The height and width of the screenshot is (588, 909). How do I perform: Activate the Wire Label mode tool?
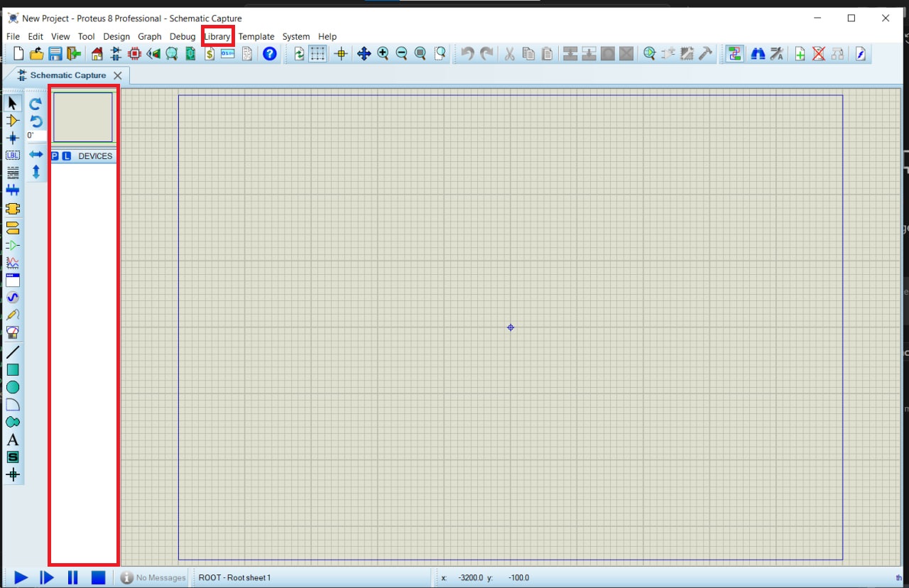coord(13,156)
